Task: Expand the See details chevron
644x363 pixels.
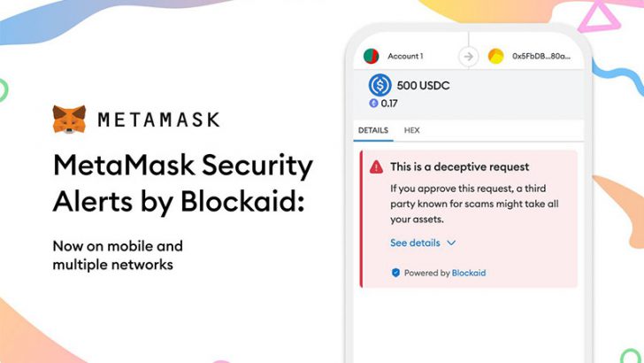Action: 451,243
